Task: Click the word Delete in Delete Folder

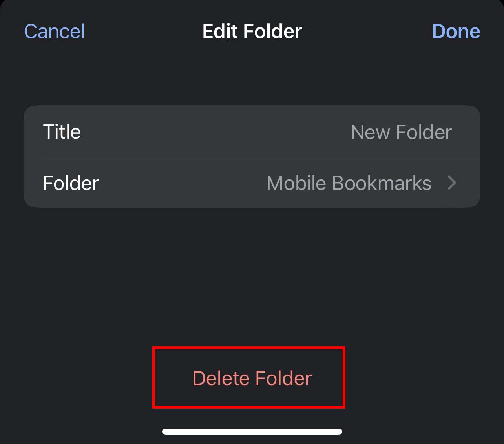Action: point(221,378)
